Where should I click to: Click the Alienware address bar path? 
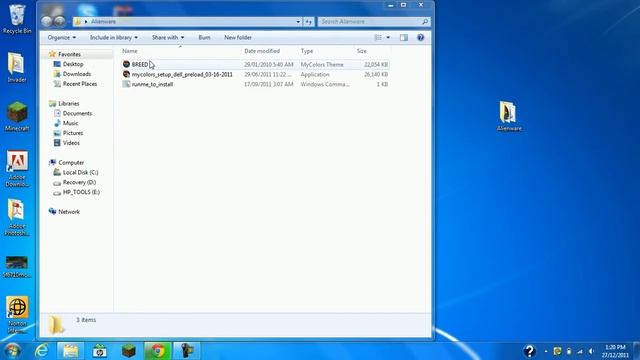103,22
